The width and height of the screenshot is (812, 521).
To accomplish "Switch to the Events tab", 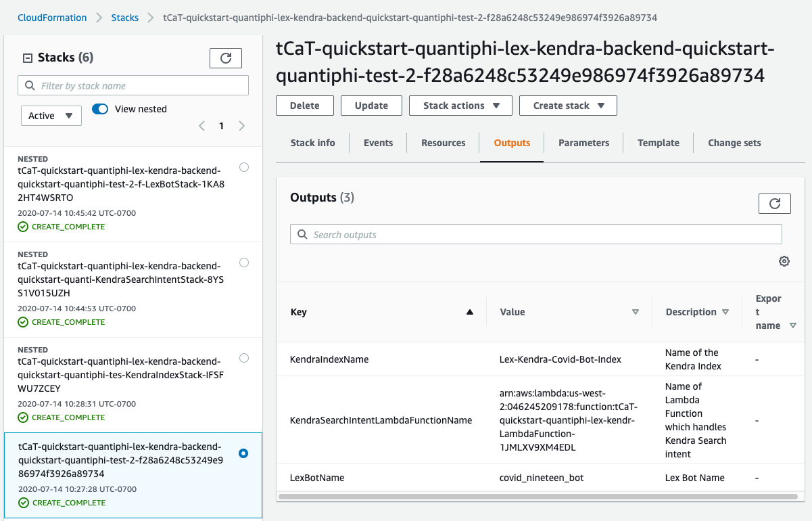I will [378, 143].
